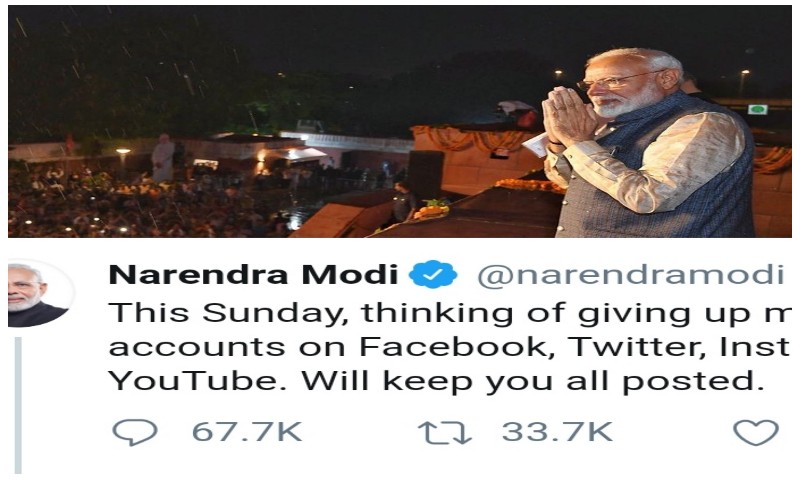View the 33.7K retweets count
Screen dimensions: 800x480
pos(557,432)
